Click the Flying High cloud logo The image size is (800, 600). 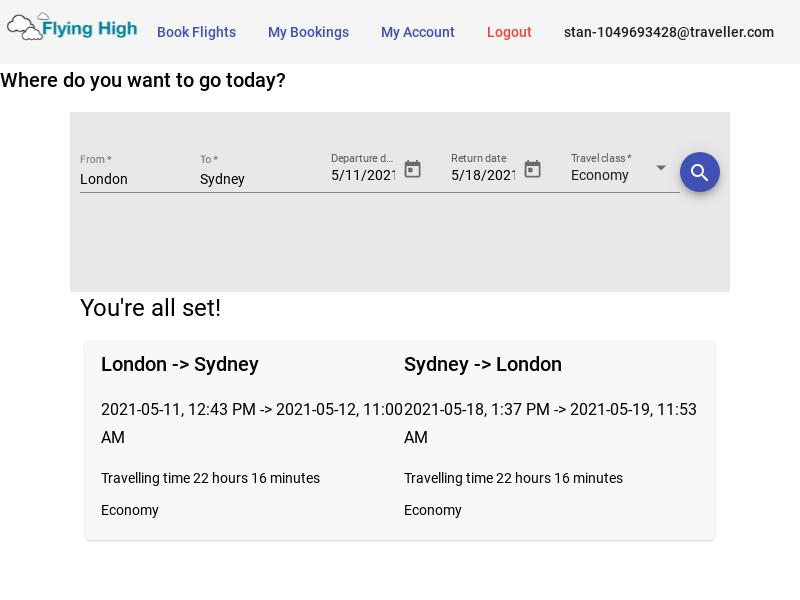point(24,27)
